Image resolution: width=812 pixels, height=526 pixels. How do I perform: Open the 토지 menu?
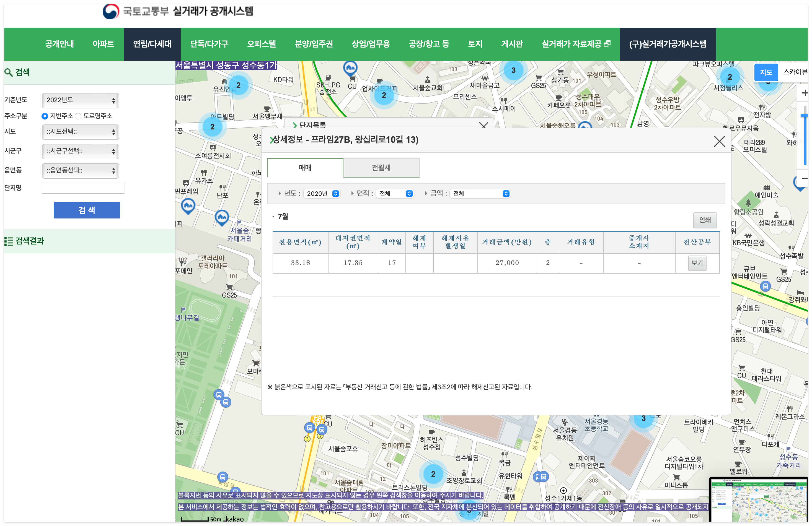(x=475, y=44)
